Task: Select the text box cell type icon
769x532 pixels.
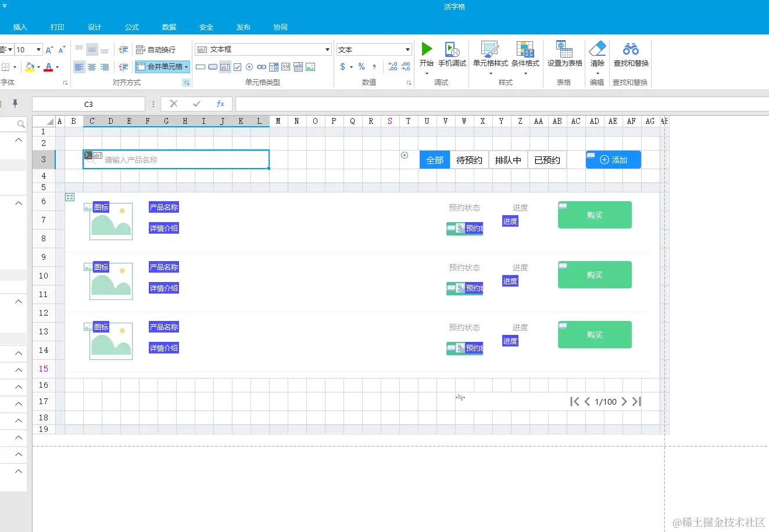Action: point(225,67)
